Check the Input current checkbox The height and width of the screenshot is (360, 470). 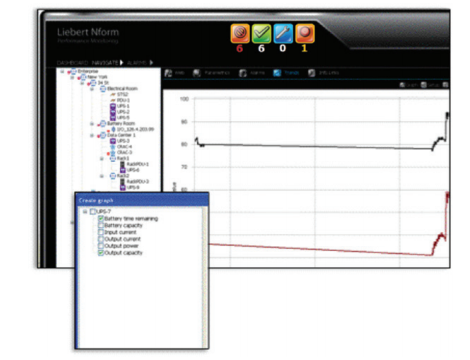point(101,232)
